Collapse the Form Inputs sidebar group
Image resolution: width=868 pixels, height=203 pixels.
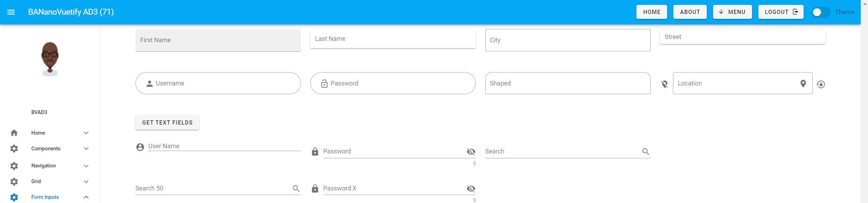pos(86,197)
